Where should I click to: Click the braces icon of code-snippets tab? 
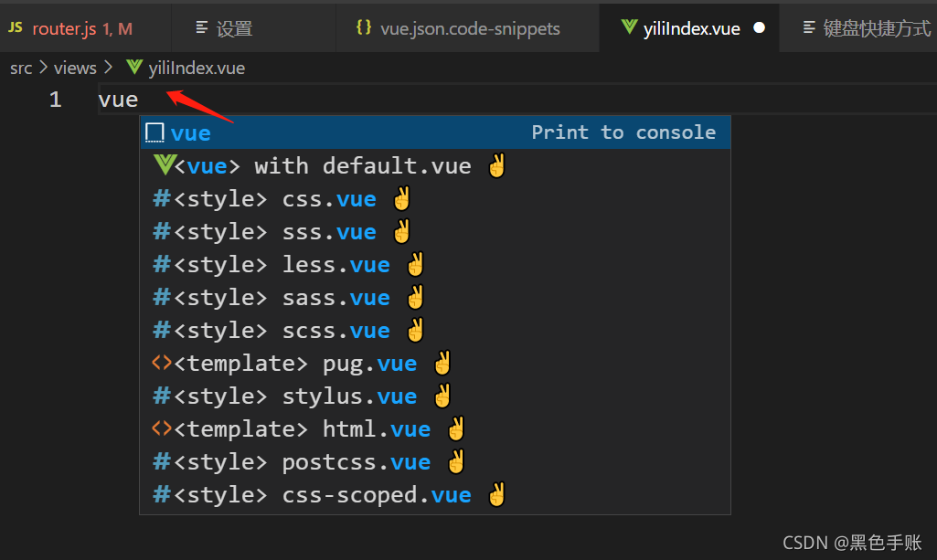(364, 26)
